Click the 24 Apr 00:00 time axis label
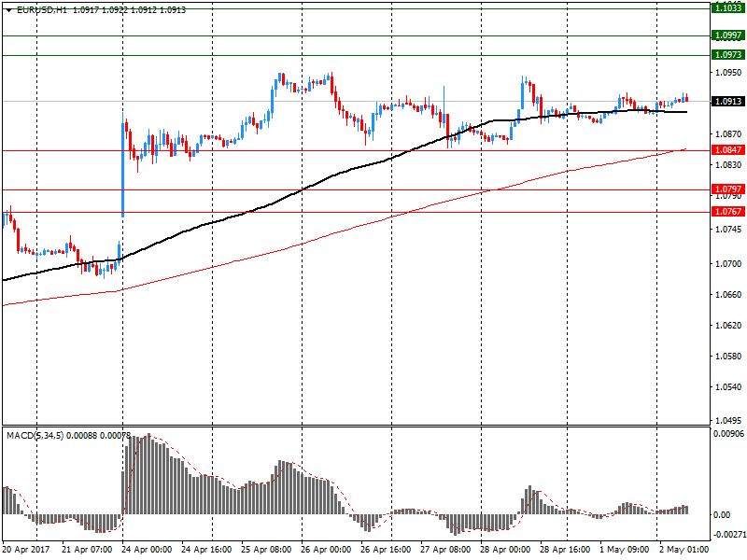This screenshot has width=747, height=560. [147, 550]
